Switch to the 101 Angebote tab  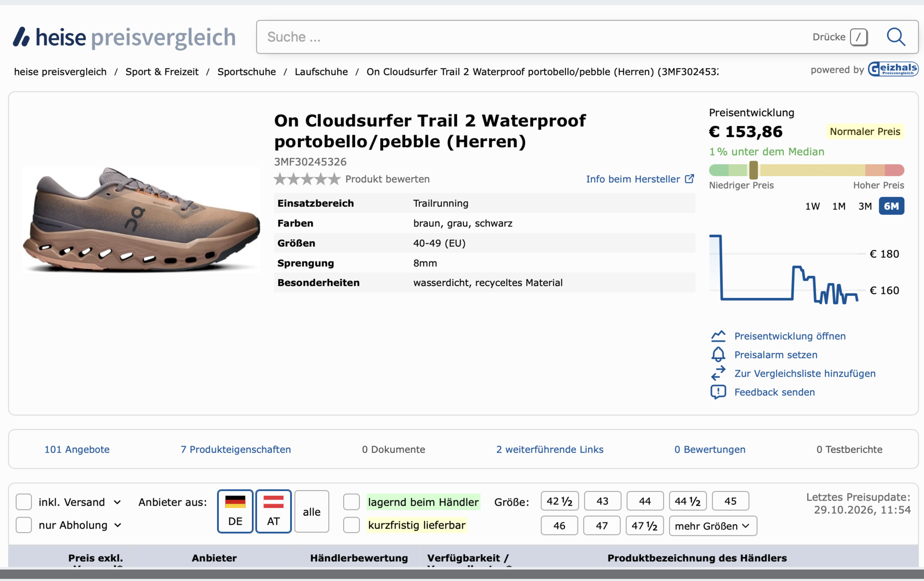tap(77, 449)
